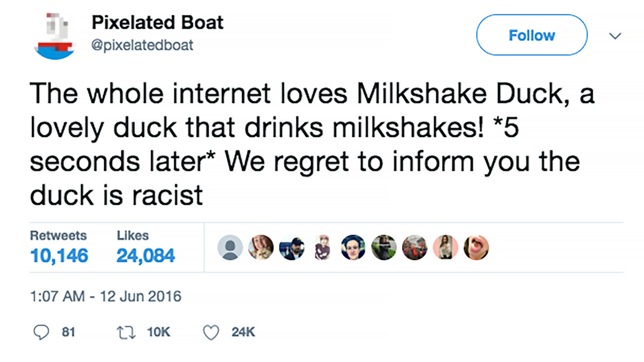View the 24,084 likes list
644x362 pixels.
pyautogui.click(x=146, y=255)
